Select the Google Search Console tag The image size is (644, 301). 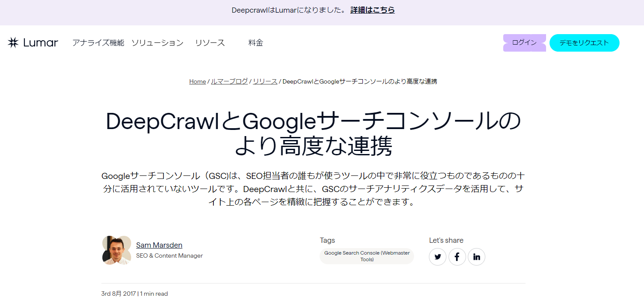tap(366, 256)
